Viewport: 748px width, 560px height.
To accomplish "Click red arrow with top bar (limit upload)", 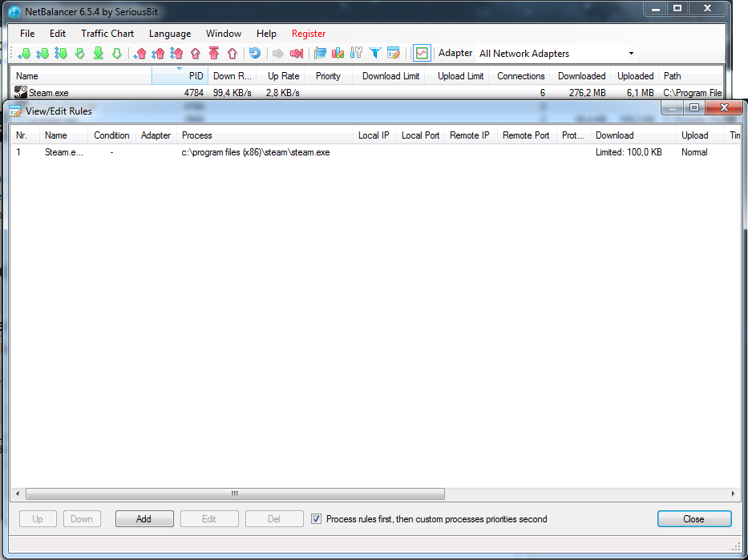I will [x=214, y=54].
